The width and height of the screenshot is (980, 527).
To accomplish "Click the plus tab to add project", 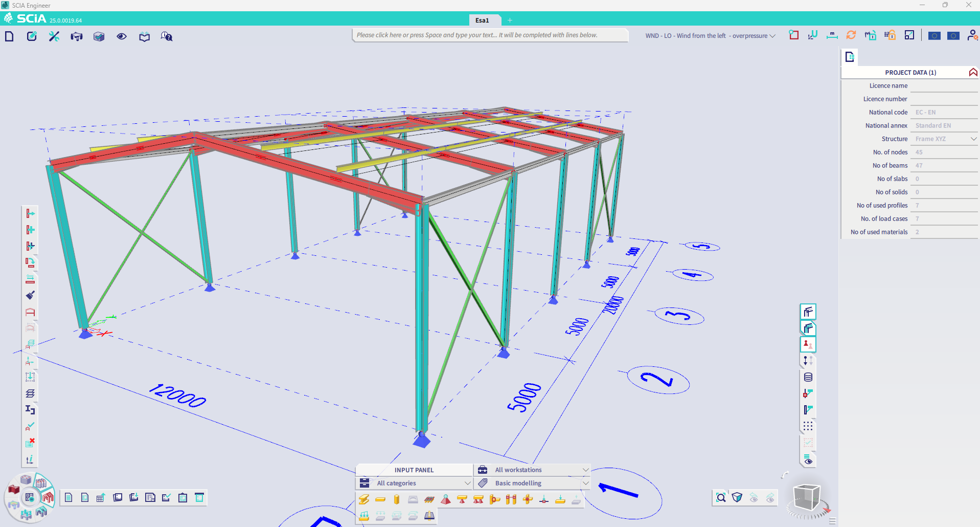I will point(510,20).
